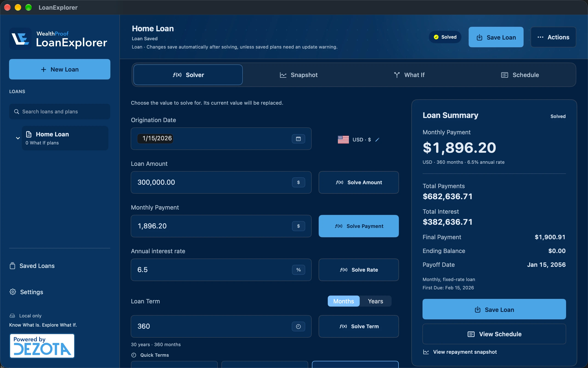
Task: Click Save Loan in the header
Action: click(496, 37)
